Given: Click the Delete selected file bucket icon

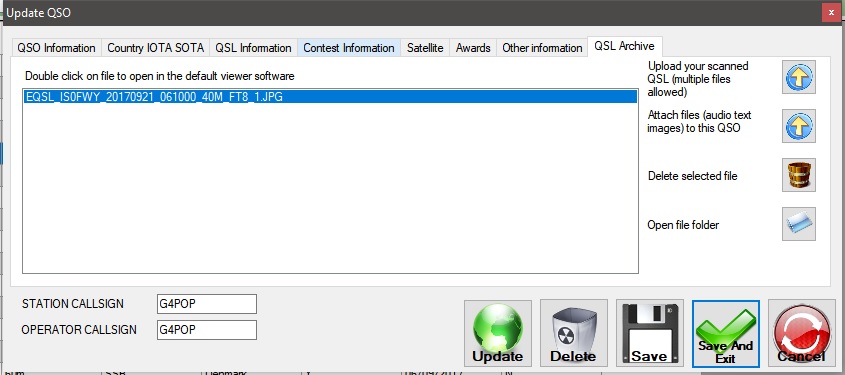Looking at the screenshot, I should click(799, 175).
